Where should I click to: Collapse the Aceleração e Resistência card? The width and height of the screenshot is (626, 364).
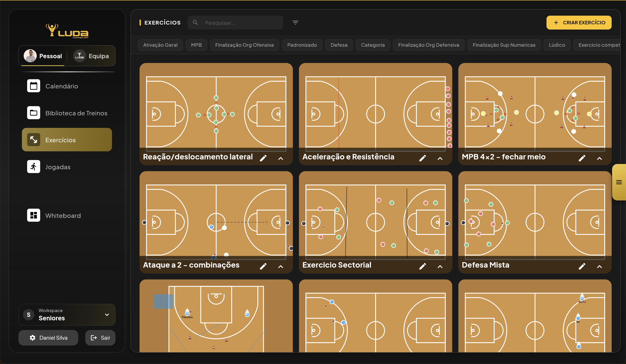(x=440, y=158)
